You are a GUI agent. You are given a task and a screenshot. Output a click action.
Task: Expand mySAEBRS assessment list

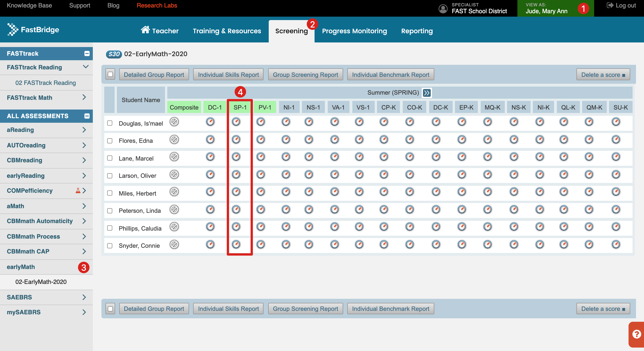(x=84, y=312)
